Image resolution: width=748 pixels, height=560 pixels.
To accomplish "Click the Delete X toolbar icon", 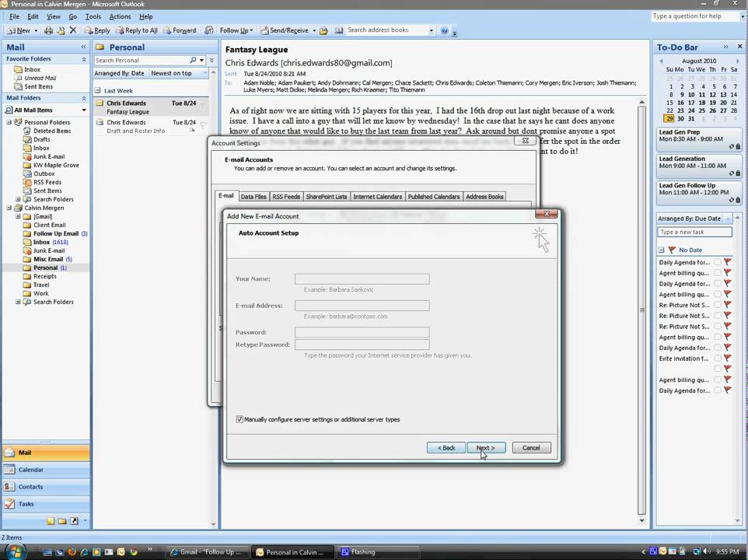I will [73, 30].
